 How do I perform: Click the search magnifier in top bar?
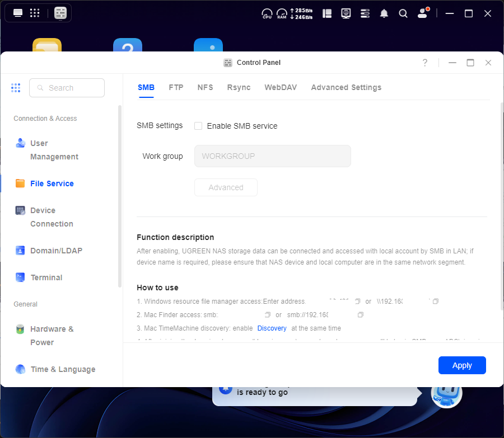coord(403,13)
